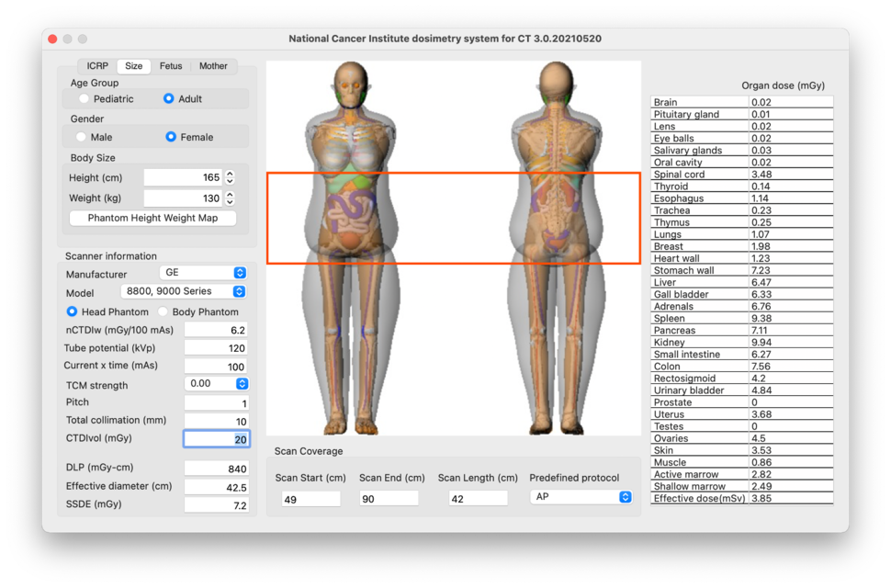This screenshot has width=891, height=588.
Task: Click the Phantom Height Weight Map button
Action: click(x=152, y=219)
